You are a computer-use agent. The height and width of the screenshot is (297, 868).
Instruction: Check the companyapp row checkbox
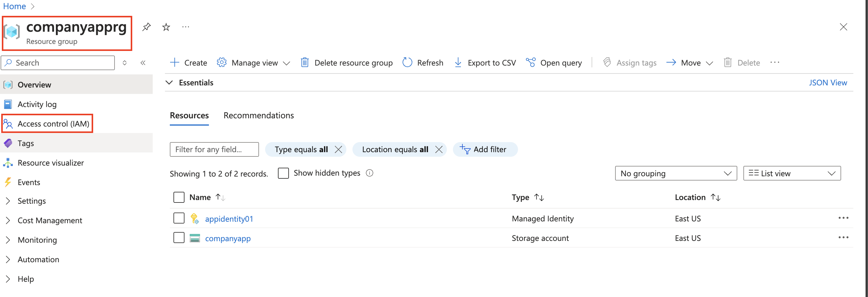coord(179,238)
